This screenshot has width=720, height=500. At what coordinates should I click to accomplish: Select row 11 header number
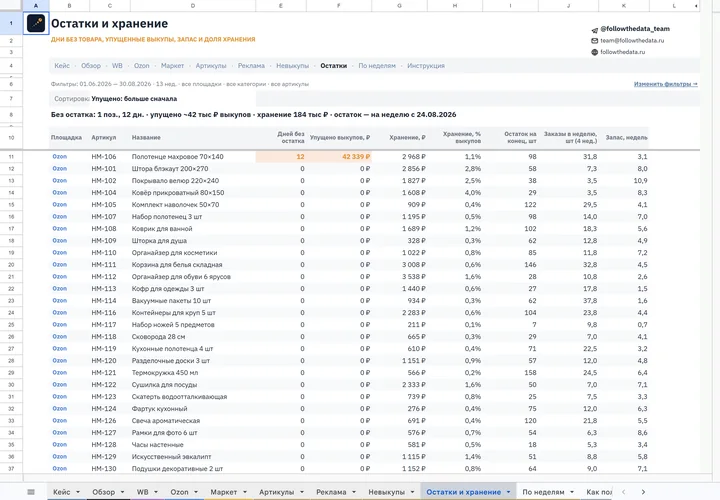[11, 157]
